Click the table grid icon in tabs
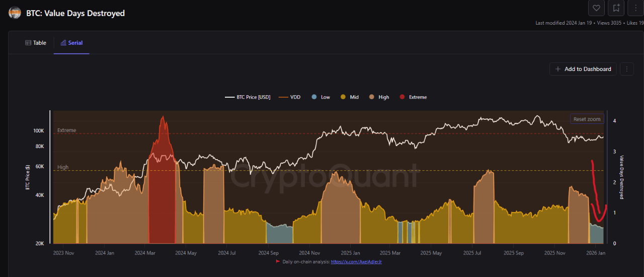Viewport: 644px width, 277px height. pyautogui.click(x=28, y=43)
